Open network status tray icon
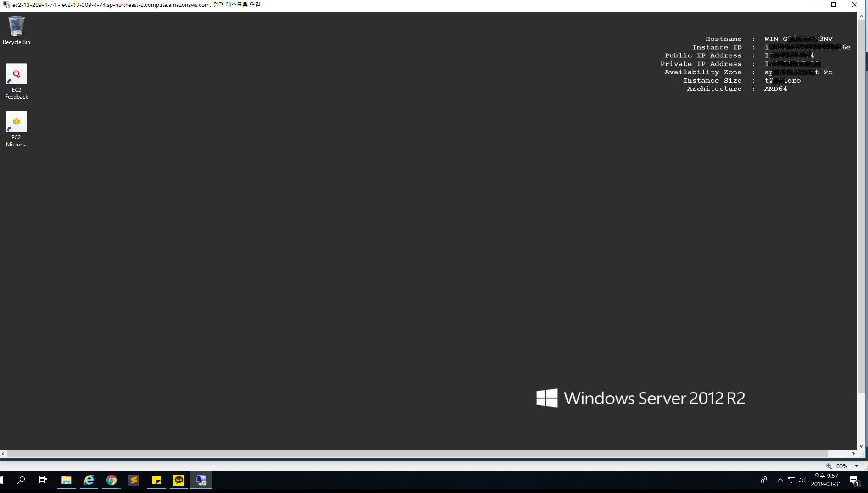868x493 pixels. [791, 480]
